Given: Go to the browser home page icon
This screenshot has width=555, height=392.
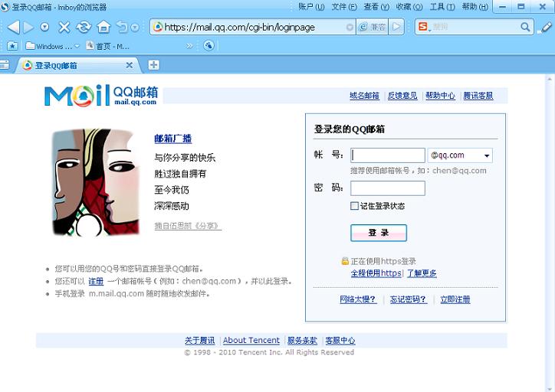Looking at the screenshot, I should [x=103, y=28].
